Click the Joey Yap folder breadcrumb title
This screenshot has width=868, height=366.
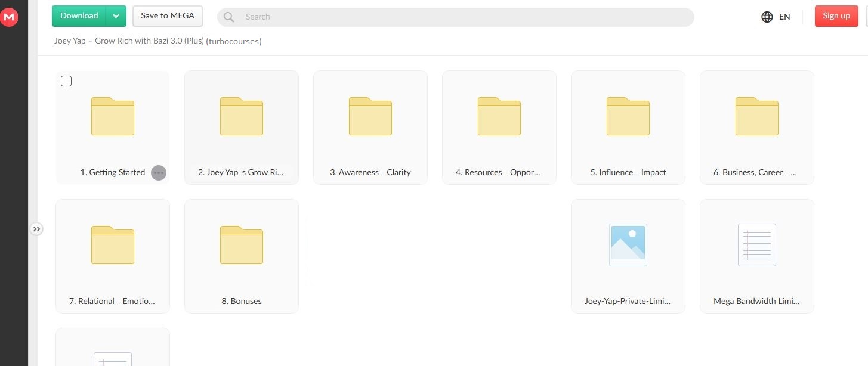tap(157, 41)
